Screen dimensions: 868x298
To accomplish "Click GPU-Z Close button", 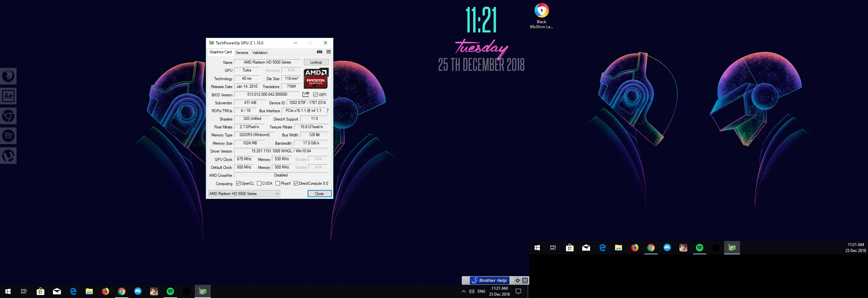I will pos(320,193).
